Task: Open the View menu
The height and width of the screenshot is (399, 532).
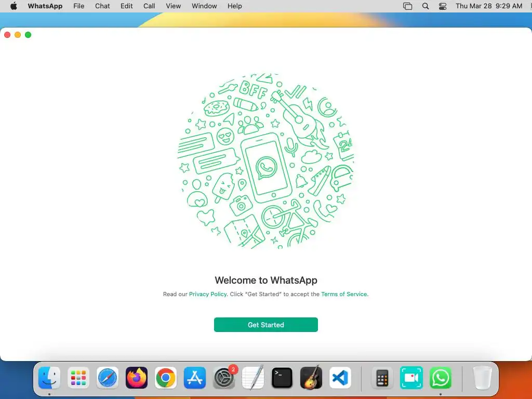Action: pos(174,6)
